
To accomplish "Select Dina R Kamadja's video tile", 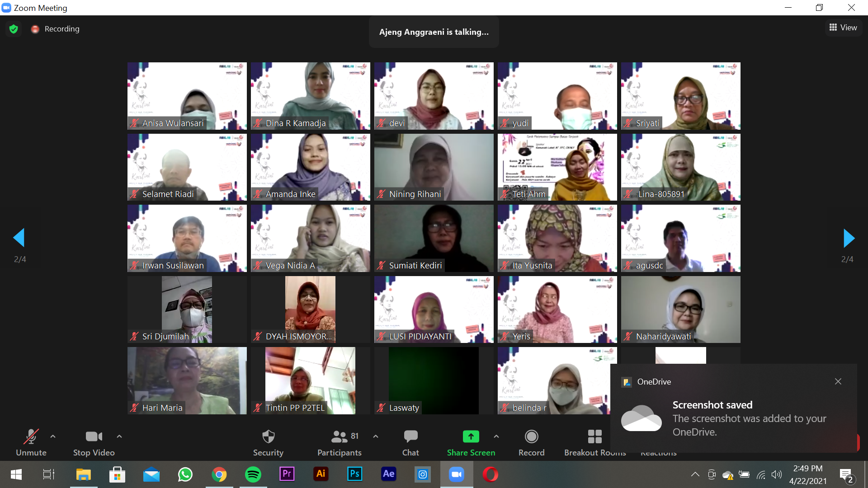I will tap(310, 96).
